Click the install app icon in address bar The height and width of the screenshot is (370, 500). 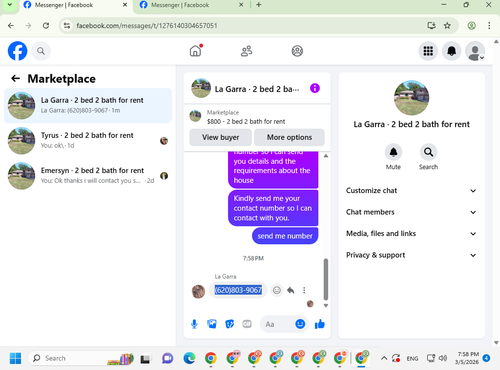click(x=432, y=26)
